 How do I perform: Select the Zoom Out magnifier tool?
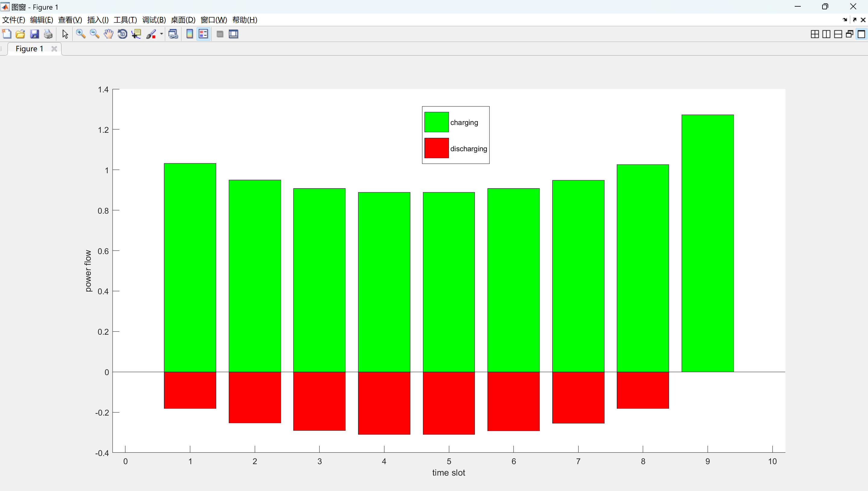click(94, 34)
